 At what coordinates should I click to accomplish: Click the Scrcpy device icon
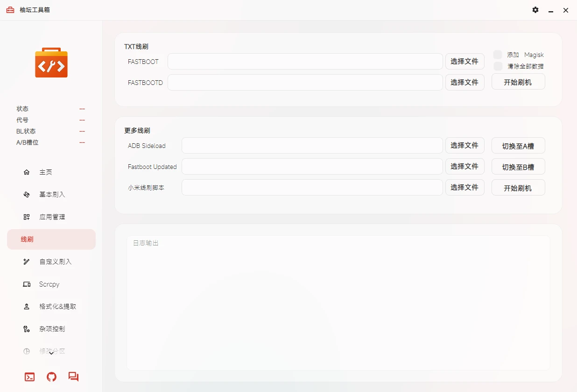tap(27, 284)
